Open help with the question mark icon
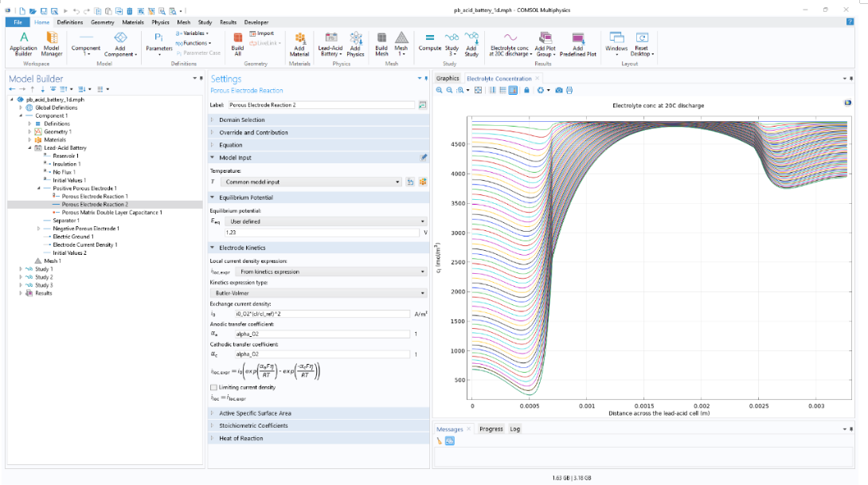 tap(850, 22)
